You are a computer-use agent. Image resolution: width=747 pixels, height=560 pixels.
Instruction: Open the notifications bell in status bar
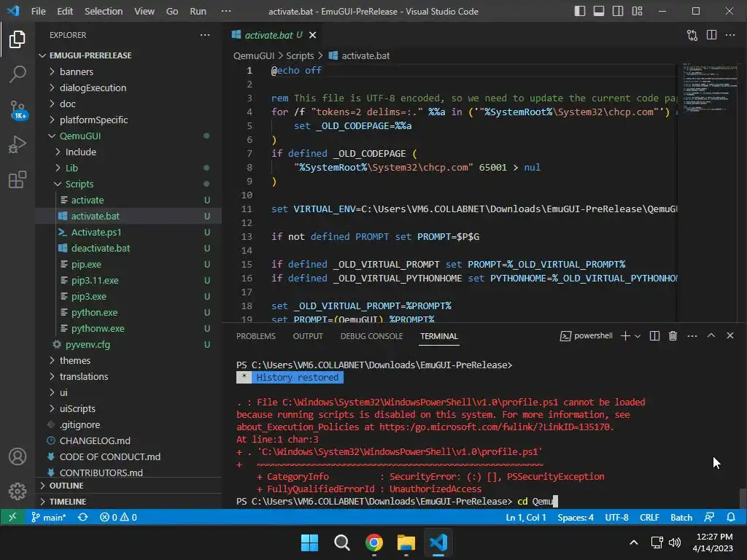pyautogui.click(x=731, y=517)
